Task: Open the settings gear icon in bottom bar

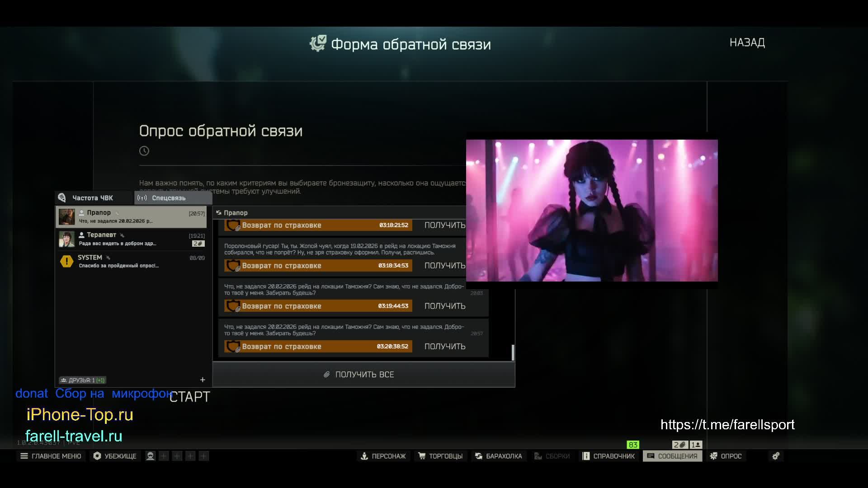Action: 776,456
